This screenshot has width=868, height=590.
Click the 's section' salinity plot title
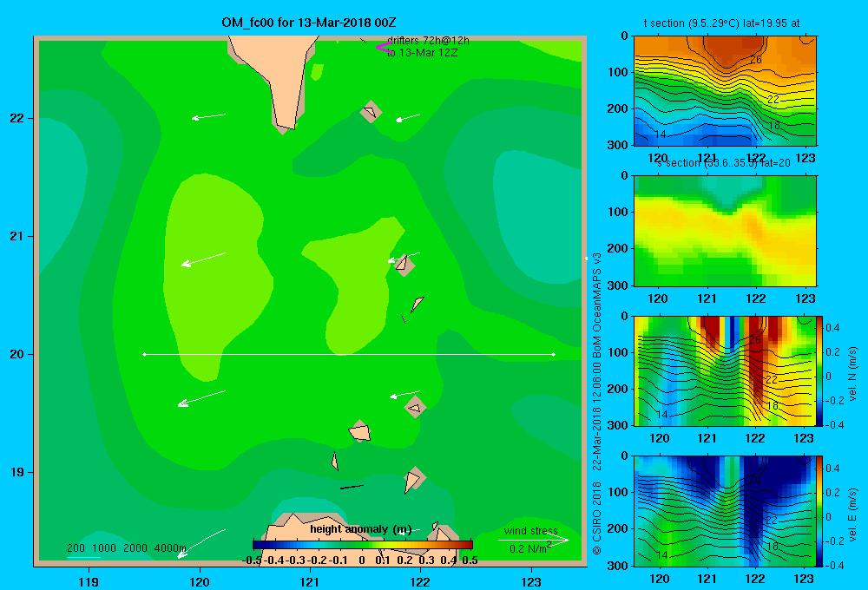[724, 163]
